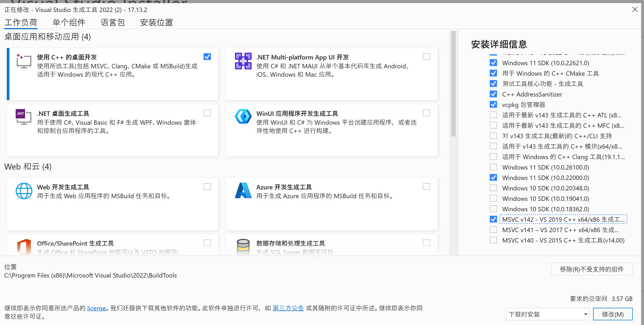Open the 语言包 tab
The image size is (644, 325).
tap(113, 22)
